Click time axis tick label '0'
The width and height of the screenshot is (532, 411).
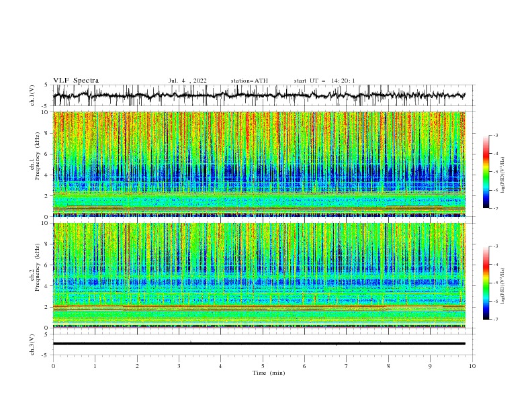[53, 366]
